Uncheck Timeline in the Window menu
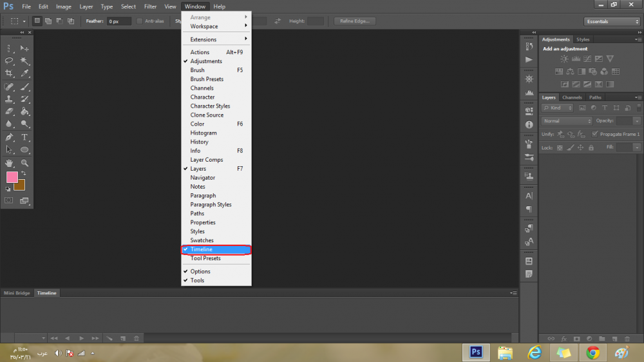The width and height of the screenshot is (644, 362). click(x=216, y=249)
